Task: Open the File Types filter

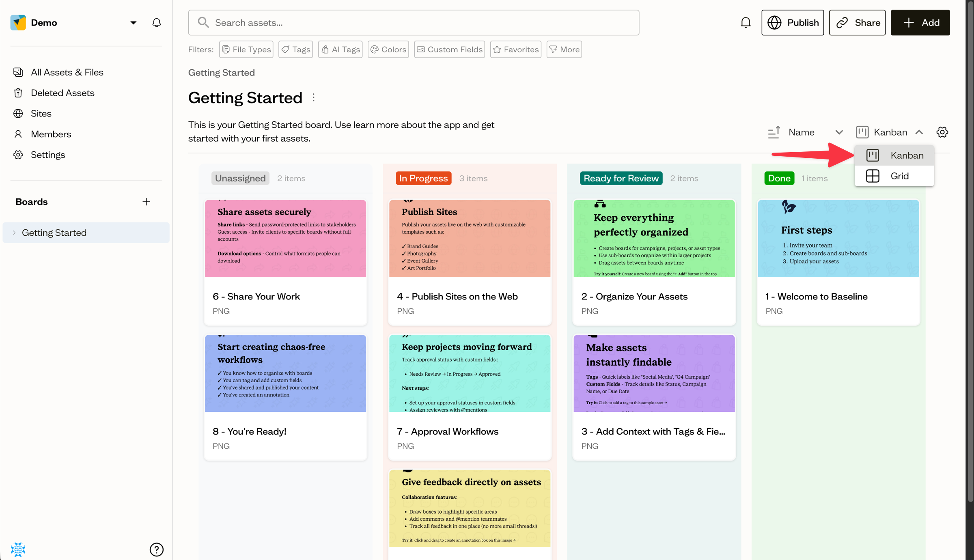Action: point(246,50)
